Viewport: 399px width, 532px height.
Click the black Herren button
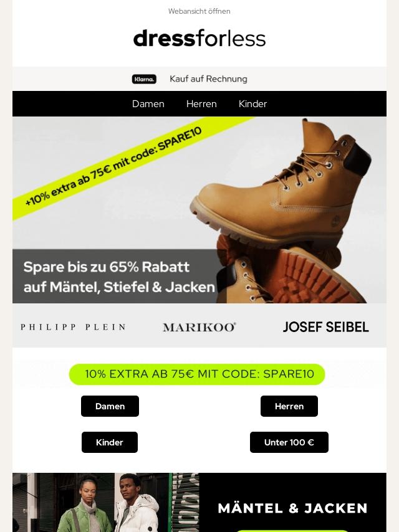click(x=289, y=406)
